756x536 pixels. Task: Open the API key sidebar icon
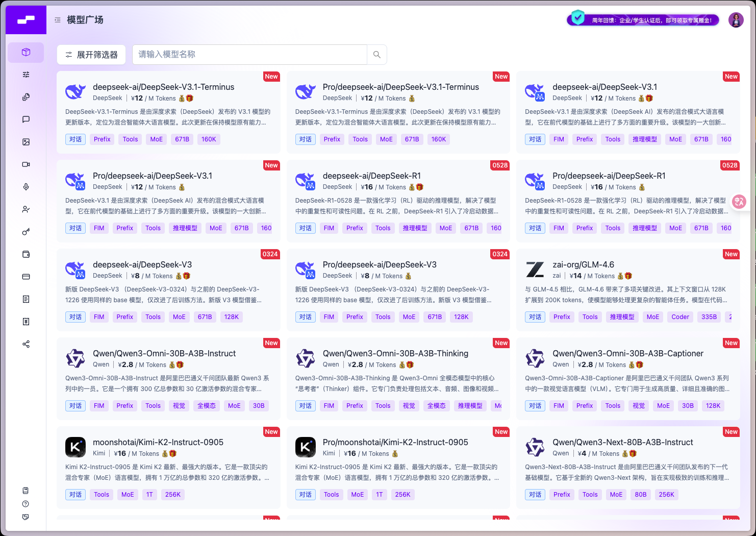pyautogui.click(x=26, y=232)
